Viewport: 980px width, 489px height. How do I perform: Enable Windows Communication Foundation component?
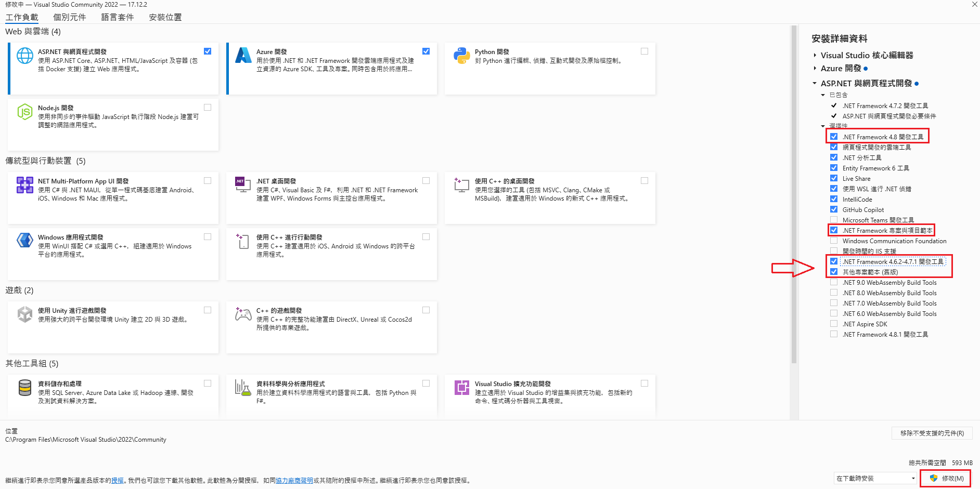point(834,241)
